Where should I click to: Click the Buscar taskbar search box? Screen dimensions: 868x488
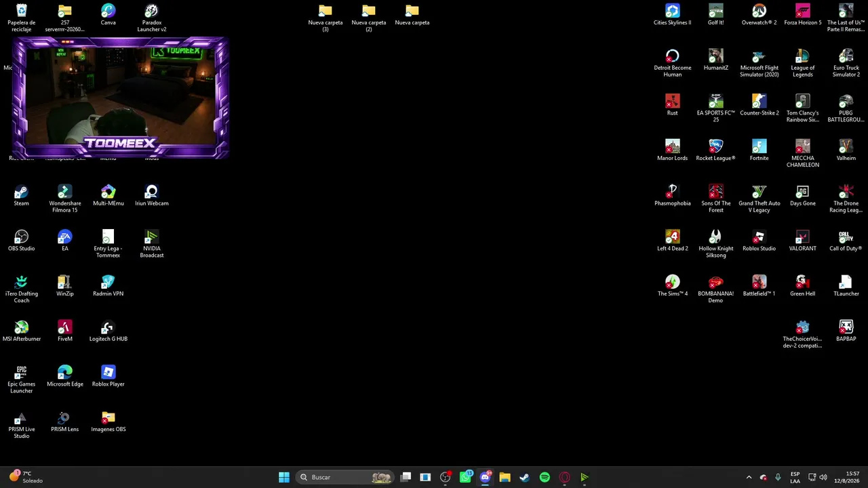tap(345, 477)
